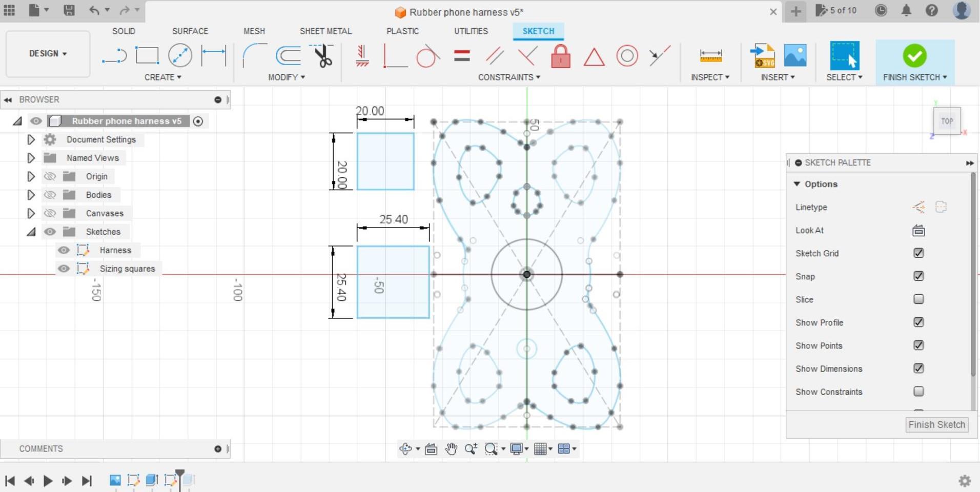Switch to the UTILITIES tab
The width and height of the screenshot is (980, 492).
(x=471, y=31)
